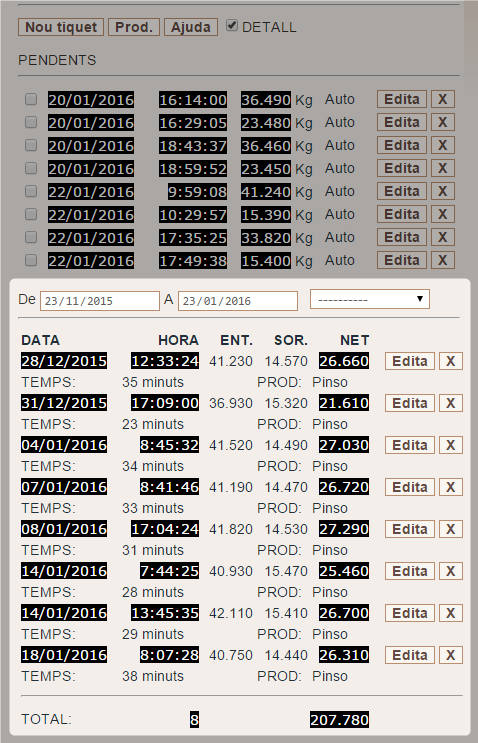Image resolution: width=478 pixels, height=743 pixels.
Task: Delete pending ticket 18:59:52 with X
Action: click(x=442, y=168)
